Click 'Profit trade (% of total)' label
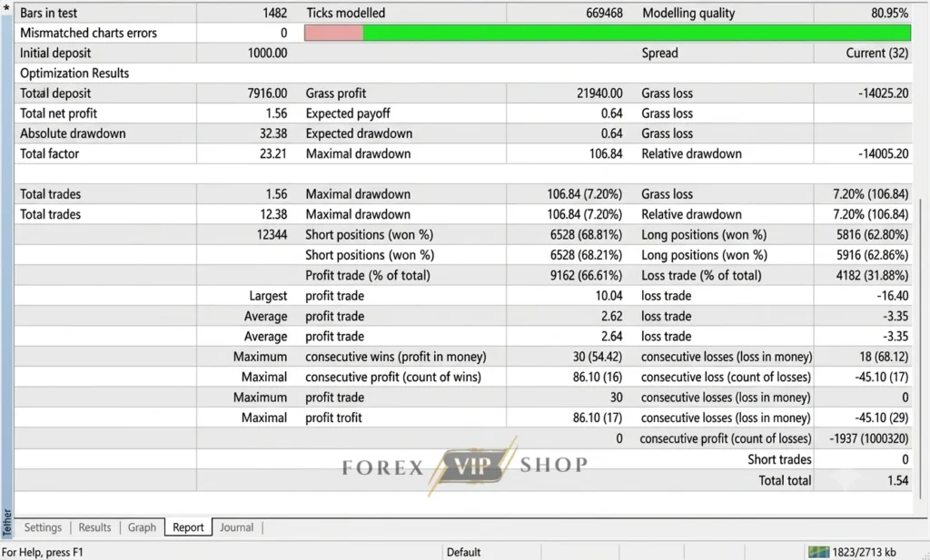930x560 pixels. pyautogui.click(x=368, y=276)
